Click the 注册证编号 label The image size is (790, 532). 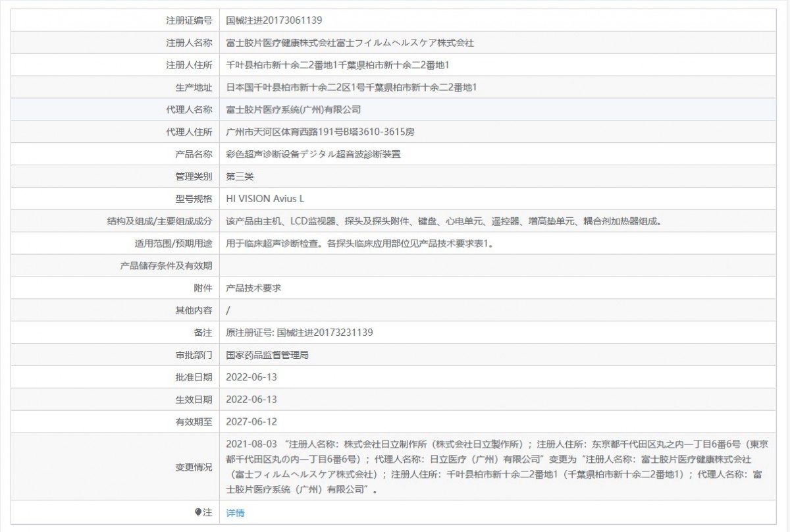(x=189, y=20)
